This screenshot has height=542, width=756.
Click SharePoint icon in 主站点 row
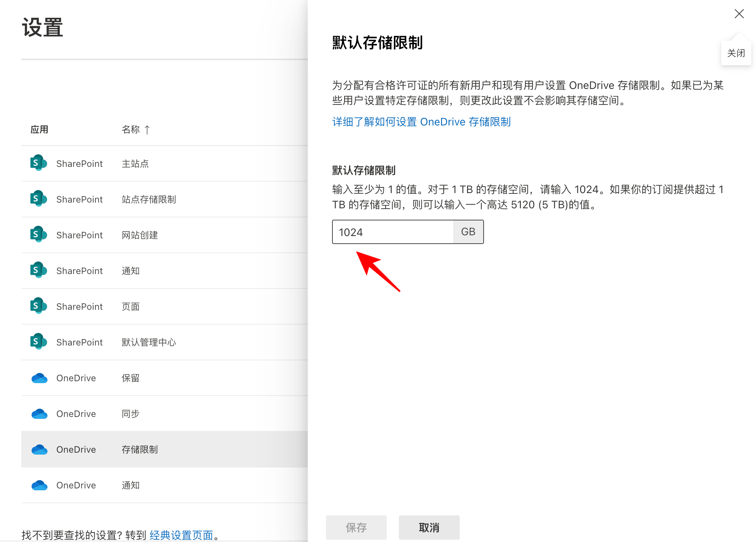tap(38, 163)
